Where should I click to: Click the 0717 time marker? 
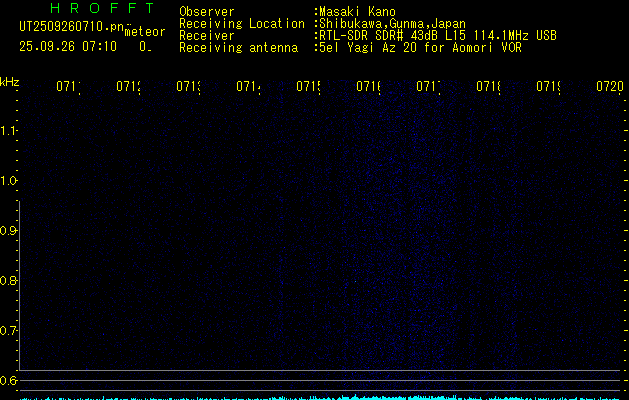pyautogui.click(x=428, y=87)
